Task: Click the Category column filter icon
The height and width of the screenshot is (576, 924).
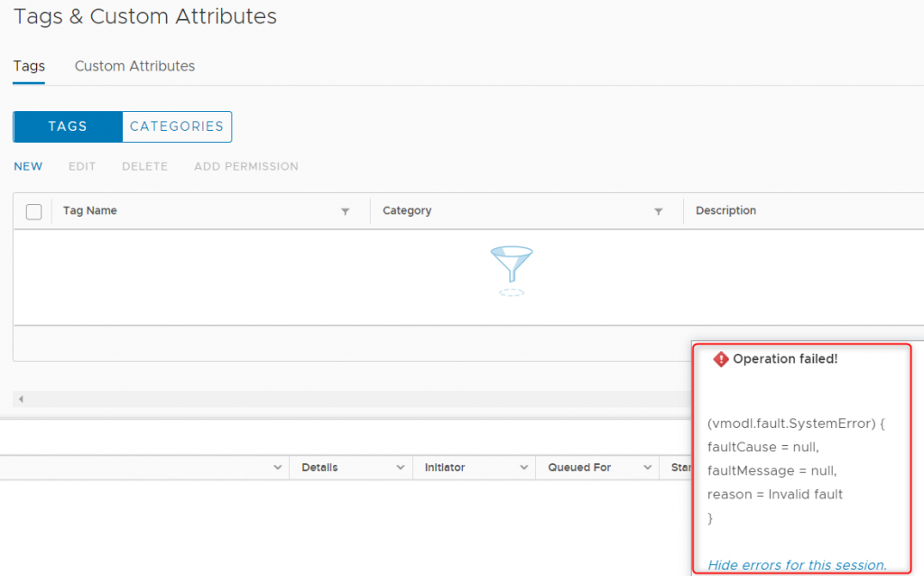Action: (x=658, y=211)
